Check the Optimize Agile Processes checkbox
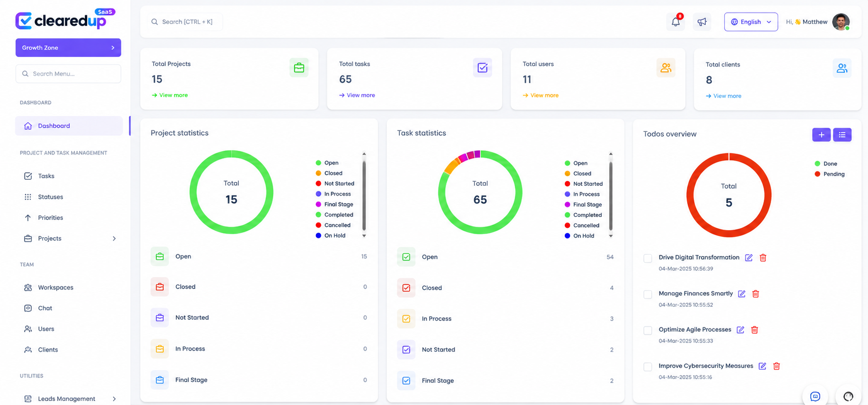 coord(648,330)
